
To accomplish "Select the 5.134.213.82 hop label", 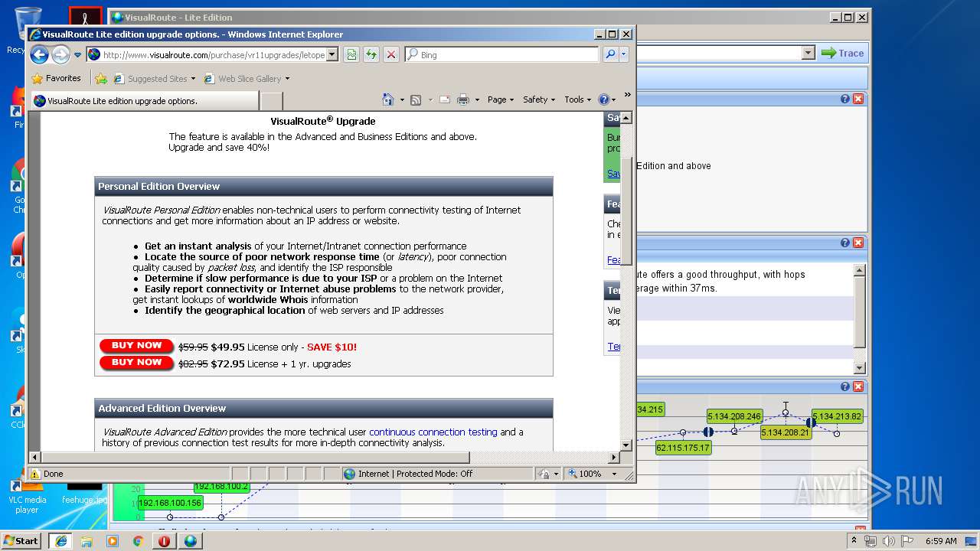I will pyautogui.click(x=837, y=416).
